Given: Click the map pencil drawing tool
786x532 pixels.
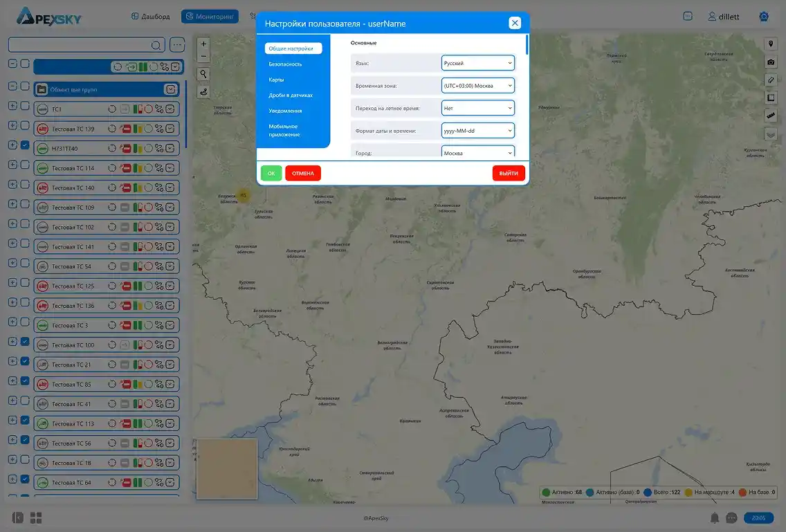Looking at the screenshot, I should coord(771,80).
